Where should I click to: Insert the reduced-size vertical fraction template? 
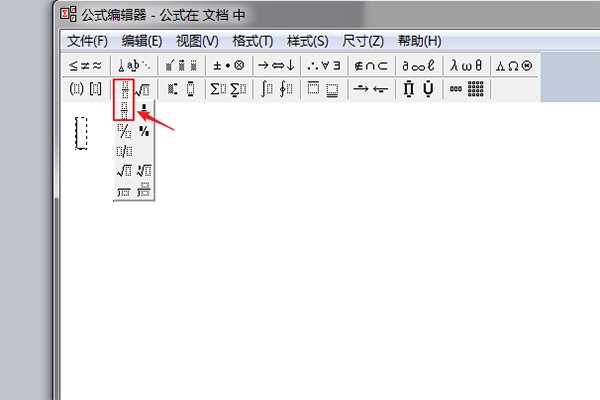pos(144,110)
